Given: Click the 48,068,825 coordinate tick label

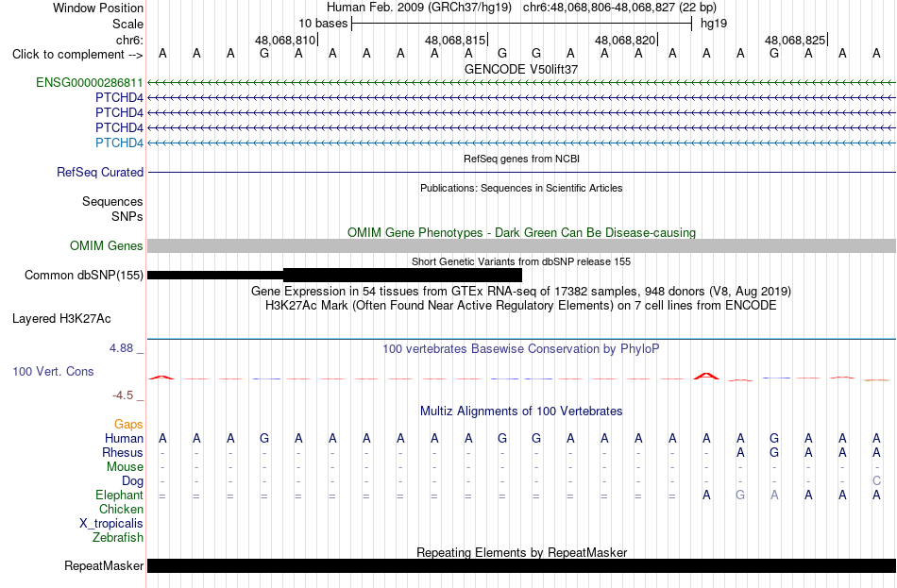Looking at the screenshot, I should point(795,40).
